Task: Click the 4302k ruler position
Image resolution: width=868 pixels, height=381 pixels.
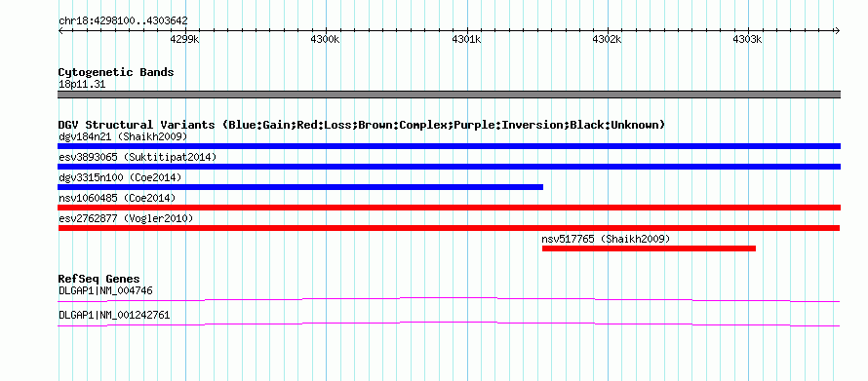Action: coord(608,39)
